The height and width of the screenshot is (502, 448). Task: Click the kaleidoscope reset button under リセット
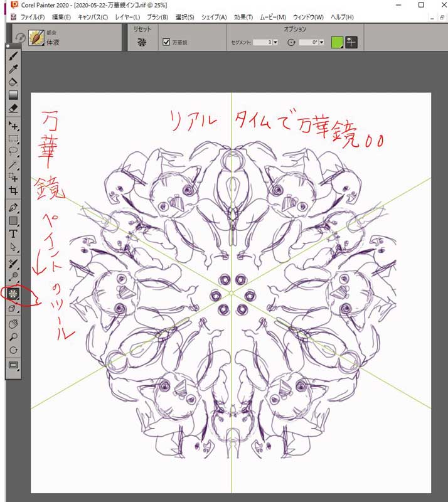tap(142, 42)
